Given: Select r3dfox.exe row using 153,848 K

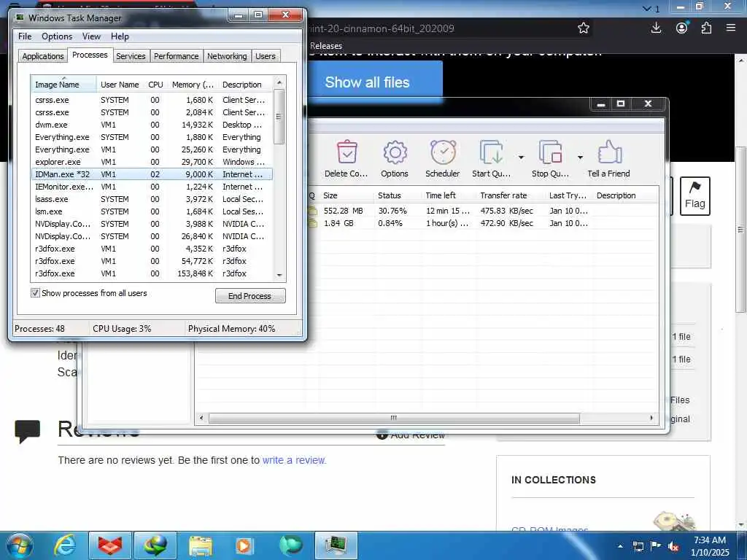Looking at the screenshot, I should [x=152, y=273].
